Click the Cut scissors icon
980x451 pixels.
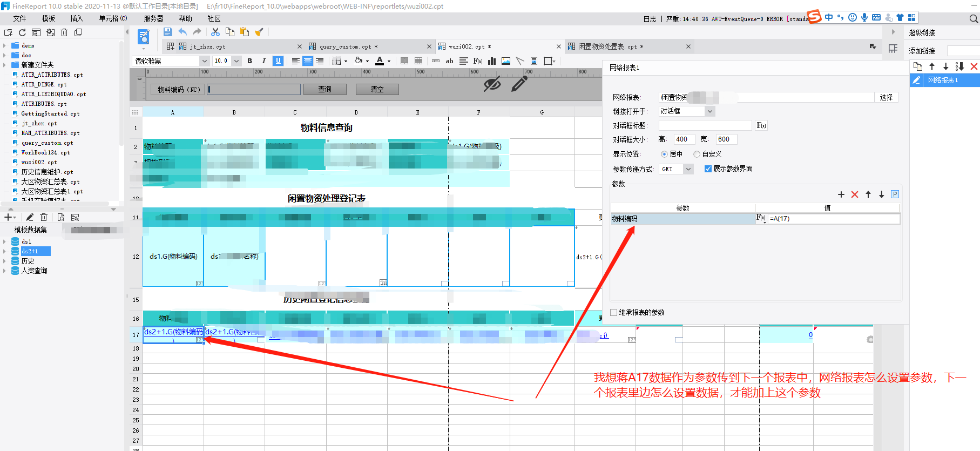215,32
